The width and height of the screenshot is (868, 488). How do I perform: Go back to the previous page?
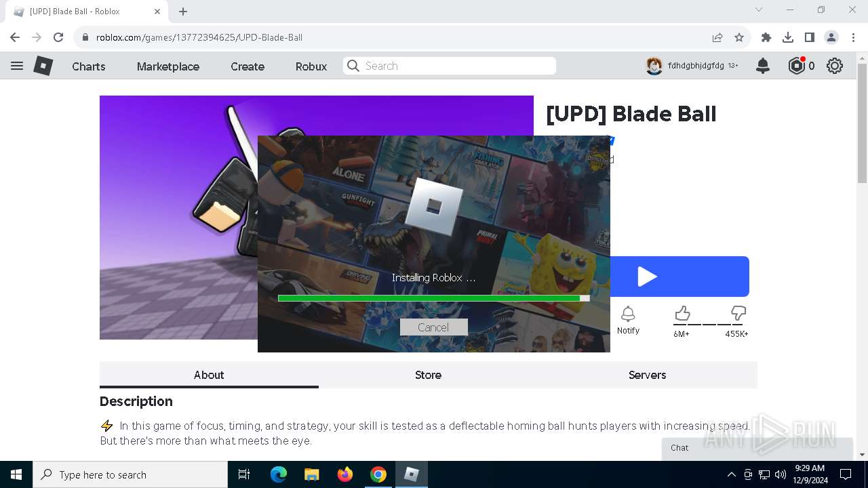[15, 37]
